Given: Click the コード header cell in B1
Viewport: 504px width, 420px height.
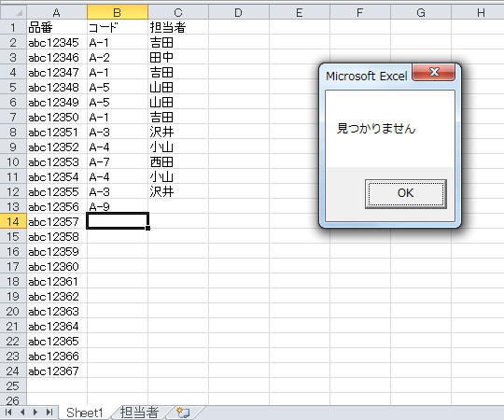Looking at the screenshot, I should coord(118,27).
